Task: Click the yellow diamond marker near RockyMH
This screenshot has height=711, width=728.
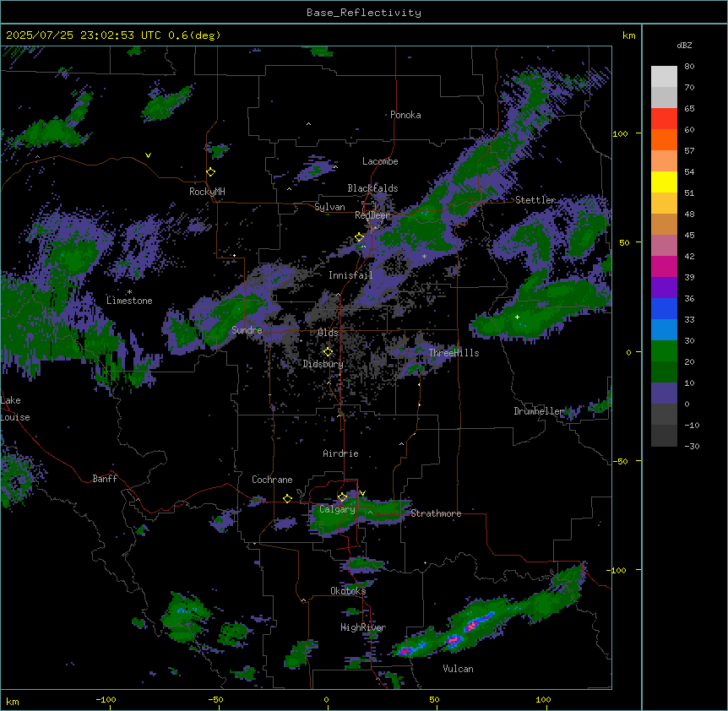Action: (x=211, y=172)
